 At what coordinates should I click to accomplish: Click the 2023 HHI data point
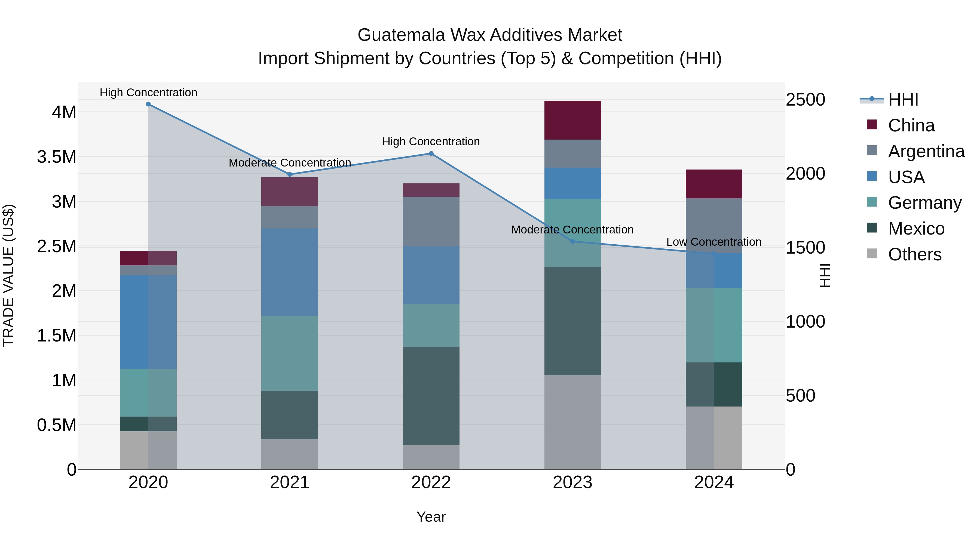[572, 241]
